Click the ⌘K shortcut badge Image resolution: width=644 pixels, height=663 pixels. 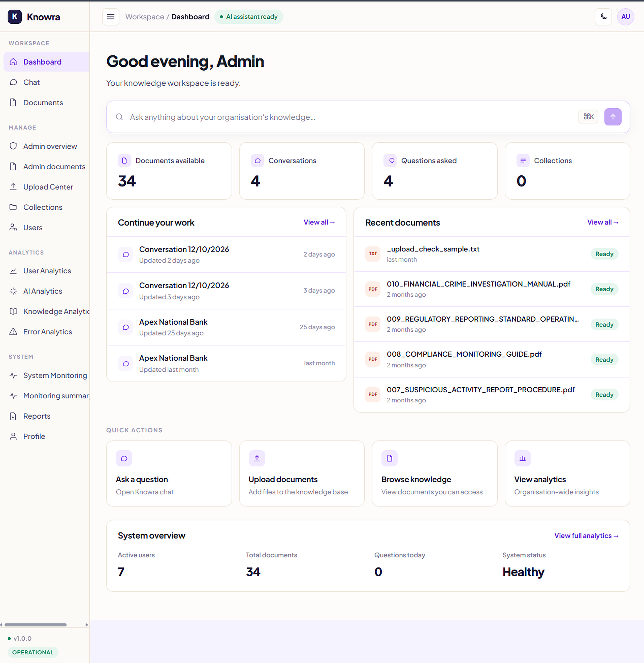click(x=588, y=117)
